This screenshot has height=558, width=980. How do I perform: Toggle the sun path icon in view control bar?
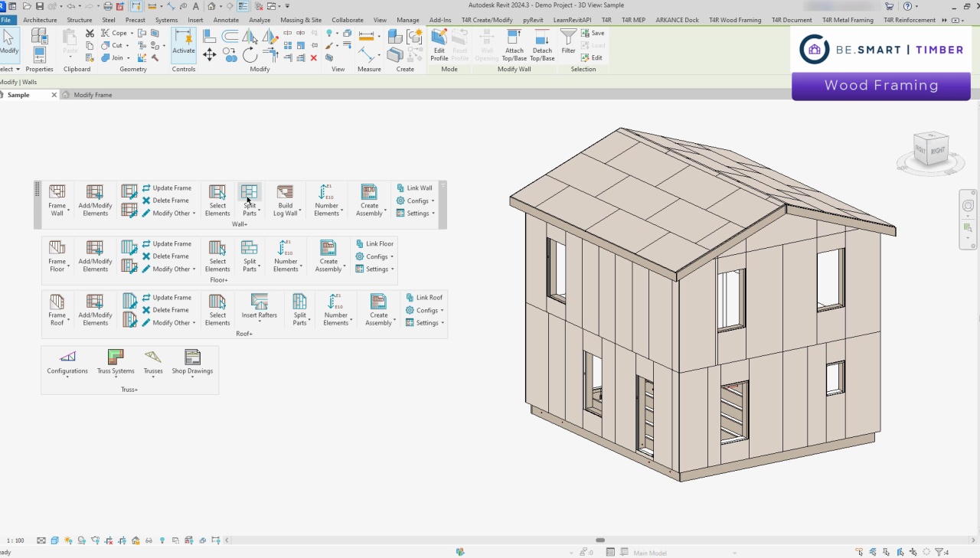68,541
